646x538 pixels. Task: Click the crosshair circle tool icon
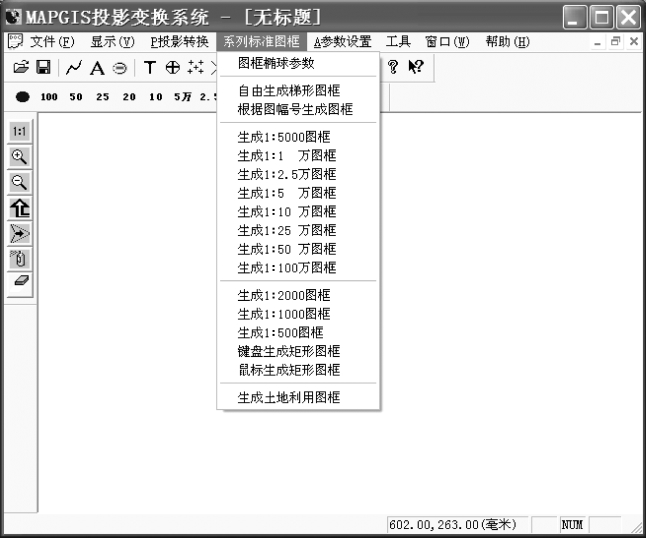(173, 67)
